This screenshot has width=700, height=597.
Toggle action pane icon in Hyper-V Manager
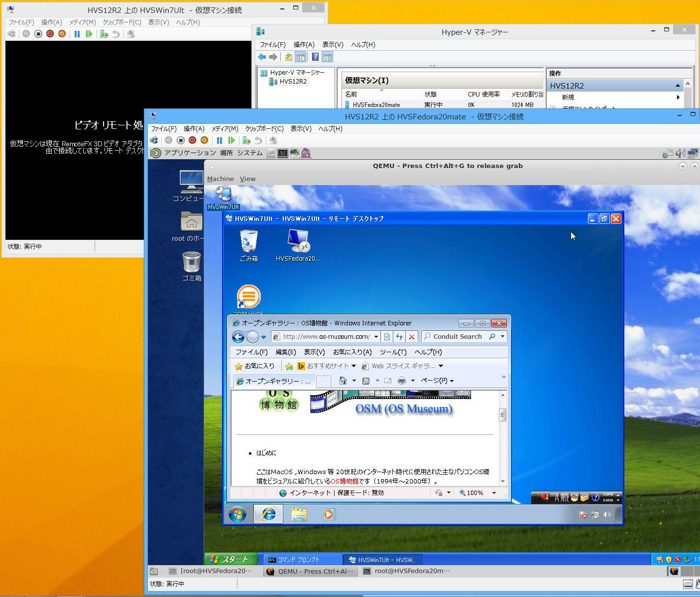[327, 57]
